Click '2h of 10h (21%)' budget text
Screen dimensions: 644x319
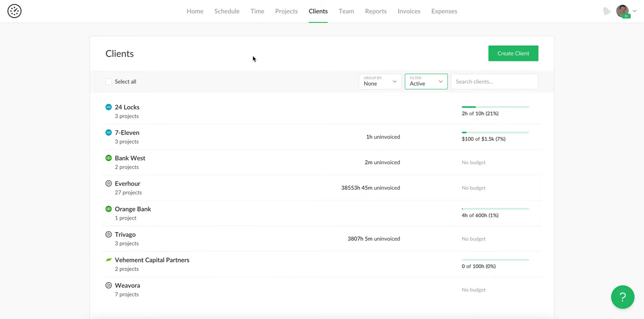coord(480,113)
